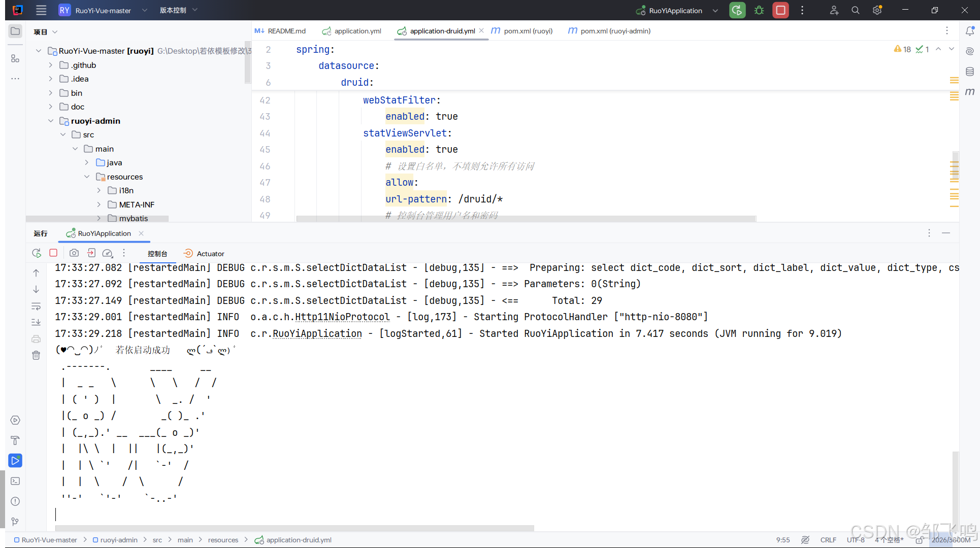This screenshot has height=548, width=980.
Task: Open the Git tool window
Action: pos(15,522)
